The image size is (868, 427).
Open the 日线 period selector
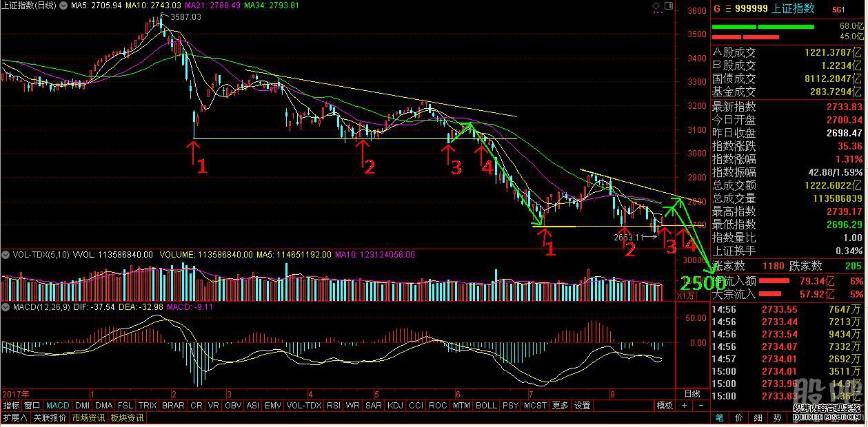(x=691, y=393)
